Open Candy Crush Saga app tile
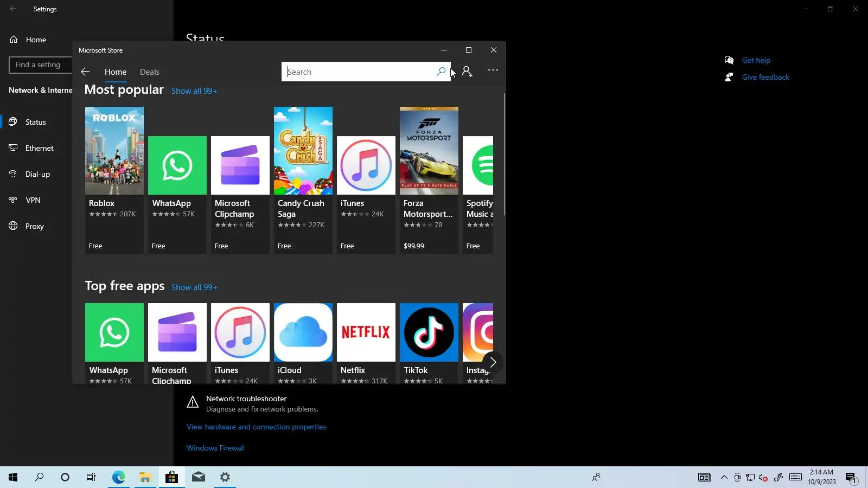Viewport: 868px width, 488px height. click(303, 180)
